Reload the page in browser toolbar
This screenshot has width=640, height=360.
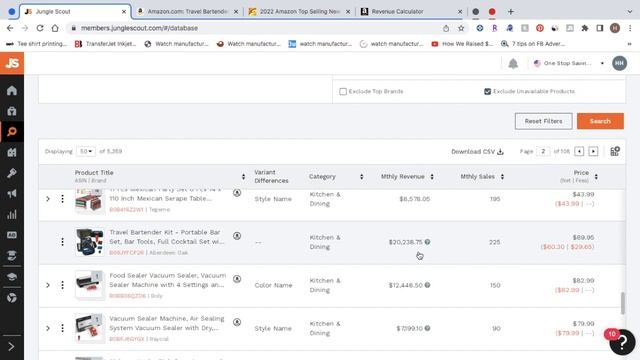[40, 28]
